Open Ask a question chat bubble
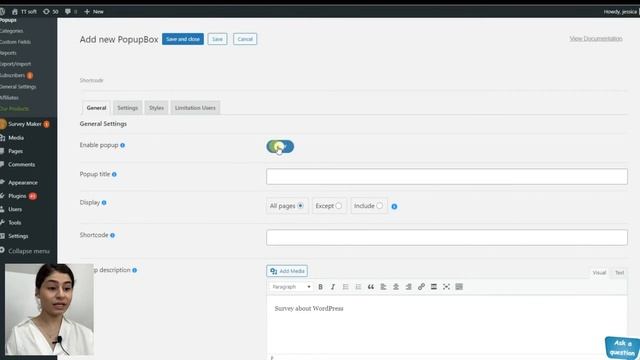 [x=622, y=347]
